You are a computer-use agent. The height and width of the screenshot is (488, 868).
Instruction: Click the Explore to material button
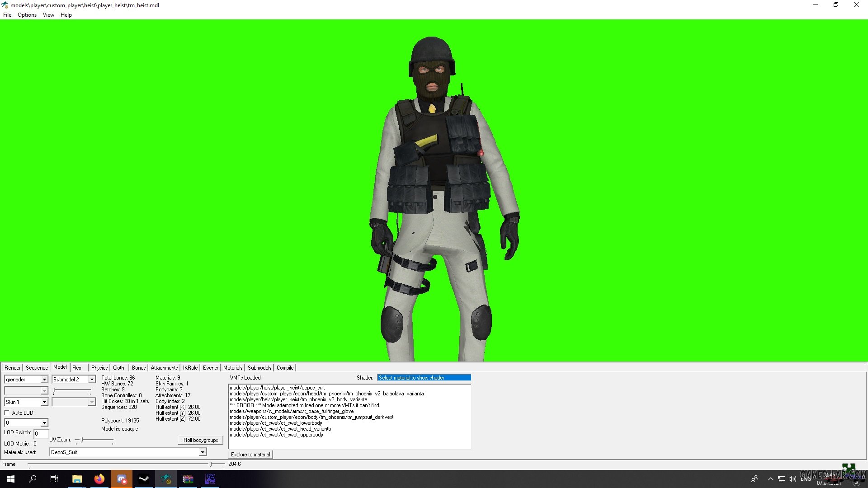tap(250, 455)
